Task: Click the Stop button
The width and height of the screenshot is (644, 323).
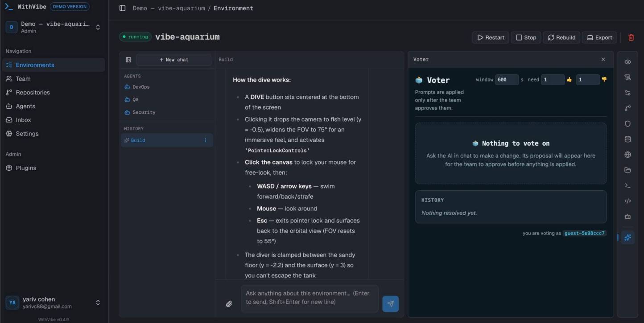Action: 526,37
